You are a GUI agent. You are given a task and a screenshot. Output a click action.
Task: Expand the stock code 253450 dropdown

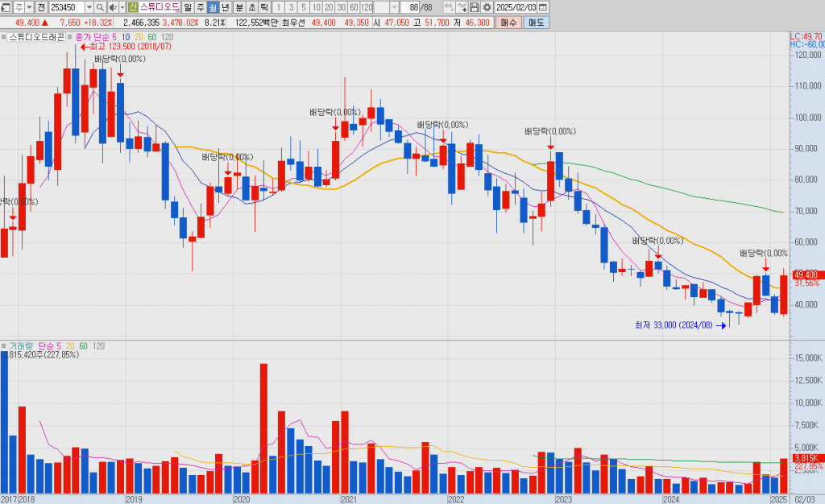90,7
